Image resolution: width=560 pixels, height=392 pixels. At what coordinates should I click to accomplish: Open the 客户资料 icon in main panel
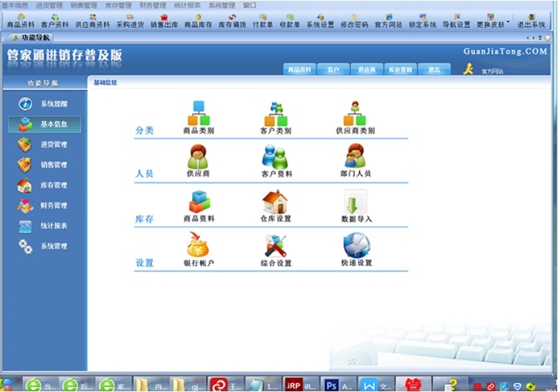coord(277,161)
